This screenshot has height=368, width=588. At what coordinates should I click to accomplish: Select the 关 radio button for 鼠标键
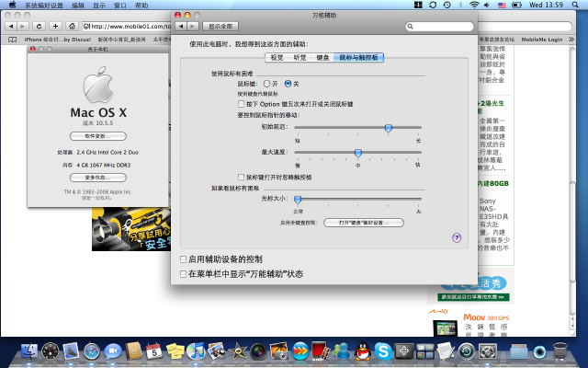(x=288, y=84)
